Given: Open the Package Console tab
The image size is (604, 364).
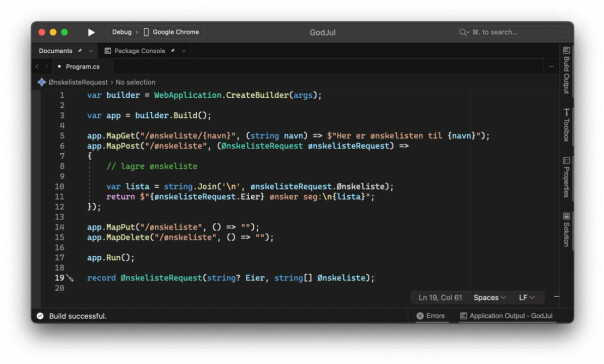Looking at the screenshot, I should coord(139,51).
